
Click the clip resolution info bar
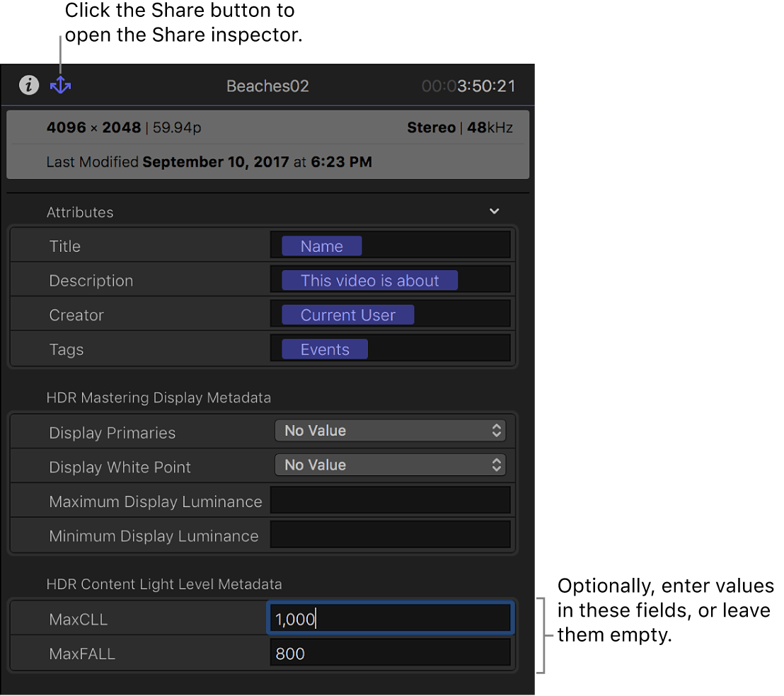[267, 128]
